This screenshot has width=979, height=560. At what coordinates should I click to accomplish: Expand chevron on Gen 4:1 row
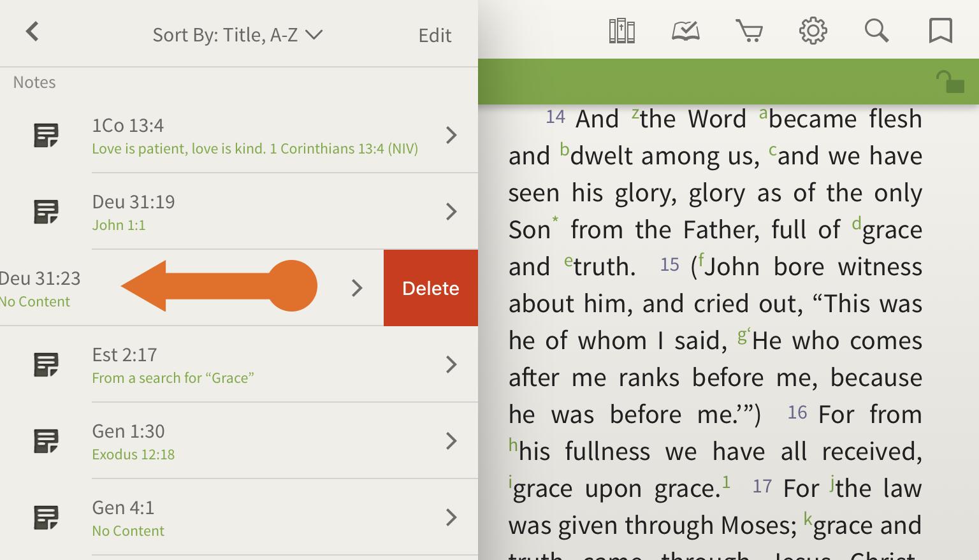click(451, 517)
